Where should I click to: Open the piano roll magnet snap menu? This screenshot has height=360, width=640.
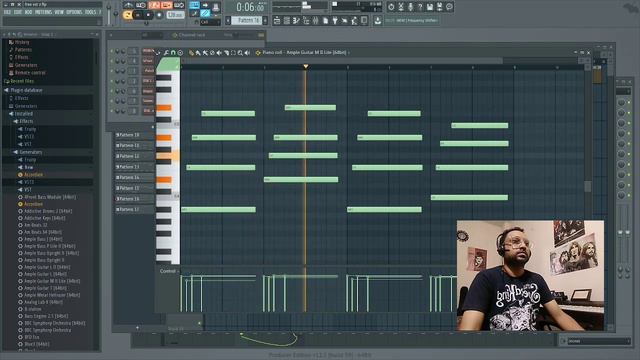(x=173, y=53)
